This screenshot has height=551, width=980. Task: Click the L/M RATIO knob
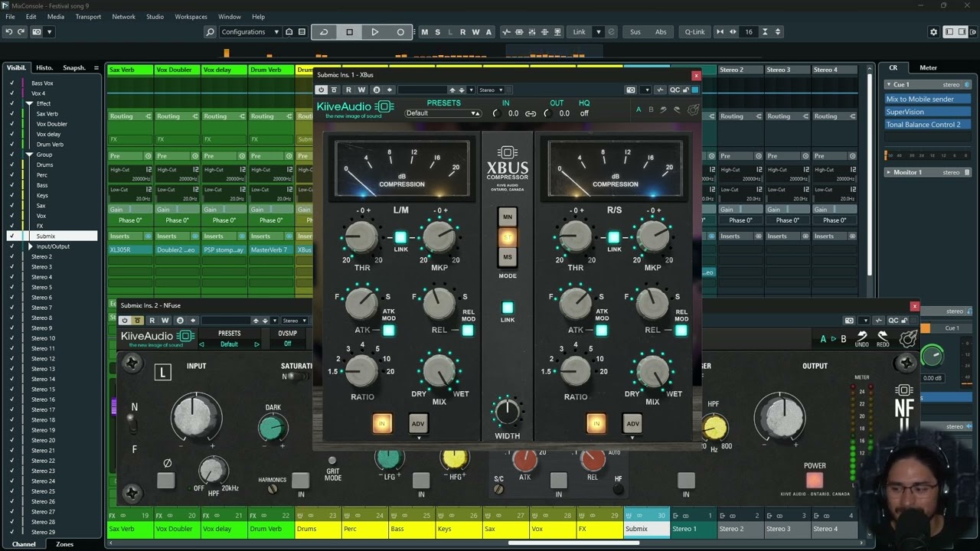point(361,371)
